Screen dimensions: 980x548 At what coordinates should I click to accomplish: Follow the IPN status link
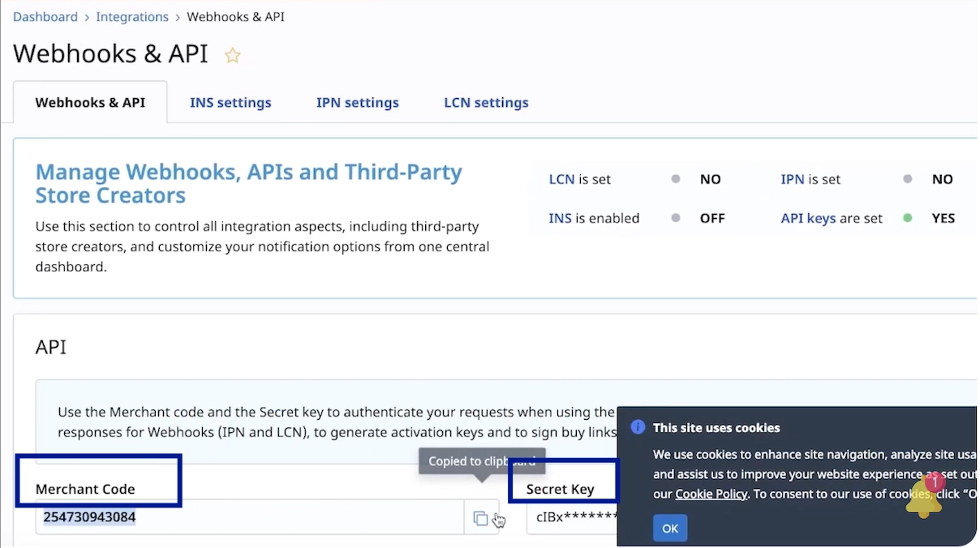(x=793, y=179)
